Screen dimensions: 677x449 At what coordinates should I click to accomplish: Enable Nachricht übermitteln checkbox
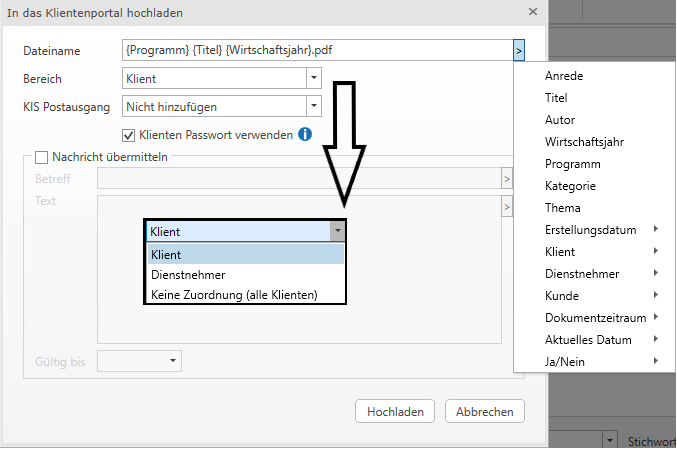[41, 157]
